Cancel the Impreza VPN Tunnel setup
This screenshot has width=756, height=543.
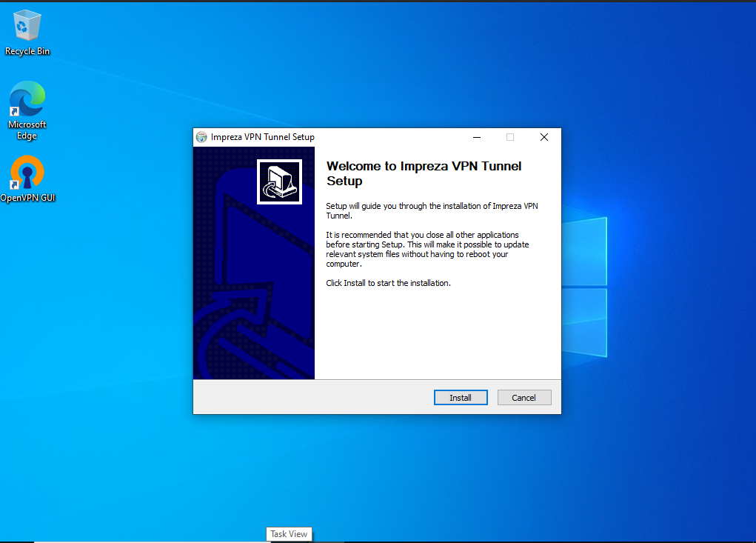(524, 398)
